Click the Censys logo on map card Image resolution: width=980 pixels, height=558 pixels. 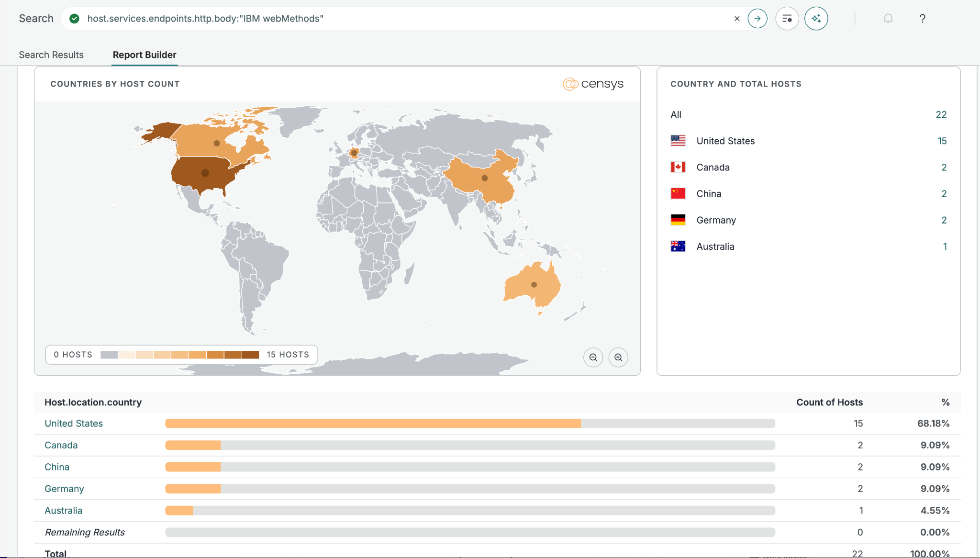point(593,84)
